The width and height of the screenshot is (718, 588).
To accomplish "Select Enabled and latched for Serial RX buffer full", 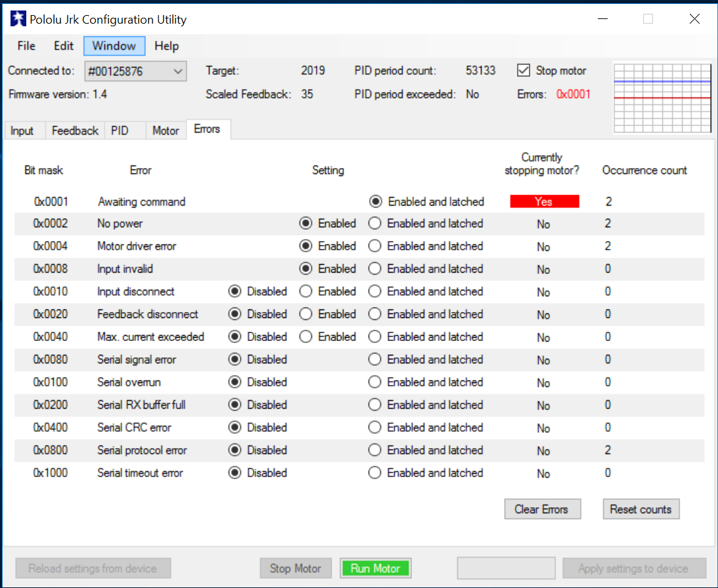I will pyautogui.click(x=426, y=405).
